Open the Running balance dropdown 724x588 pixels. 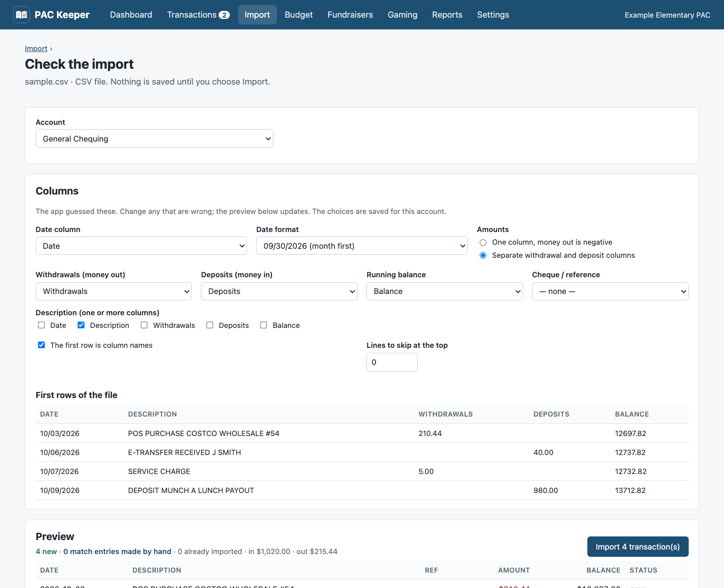(x=444, y=291)
